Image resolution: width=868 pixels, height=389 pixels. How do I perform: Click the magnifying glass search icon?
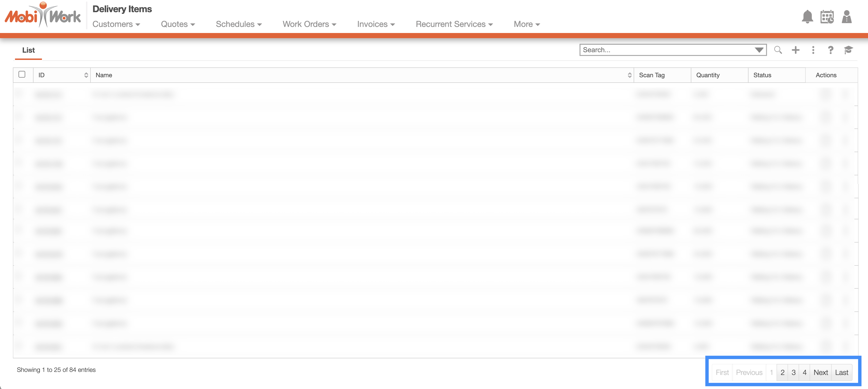(x=778, y=50)
